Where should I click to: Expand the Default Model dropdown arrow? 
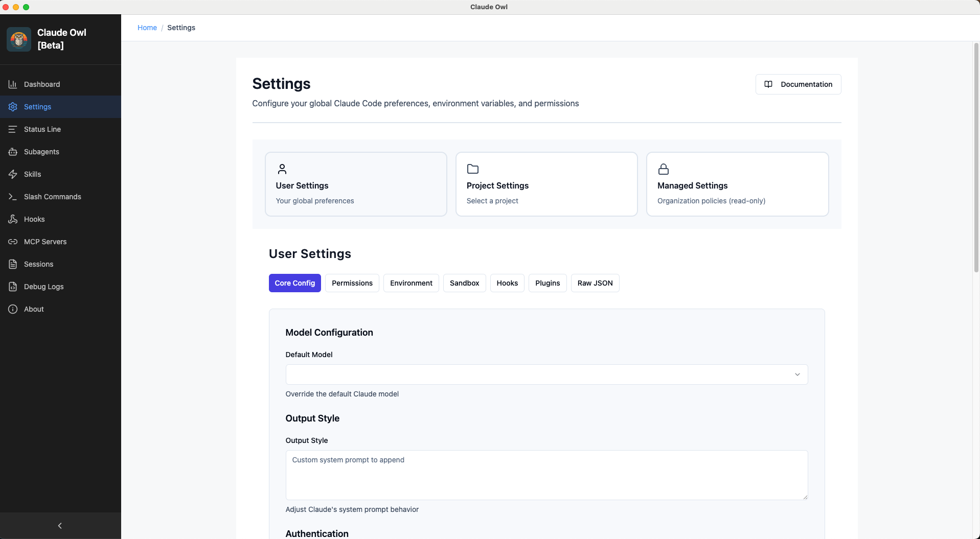[x=797, y=374]
